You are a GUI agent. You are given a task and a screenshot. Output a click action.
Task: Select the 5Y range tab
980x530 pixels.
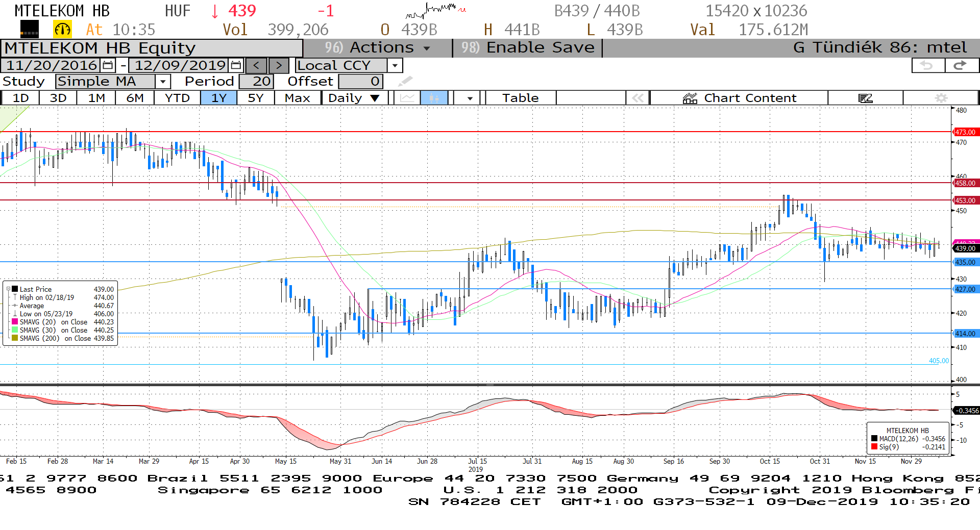tap(255, 98)
